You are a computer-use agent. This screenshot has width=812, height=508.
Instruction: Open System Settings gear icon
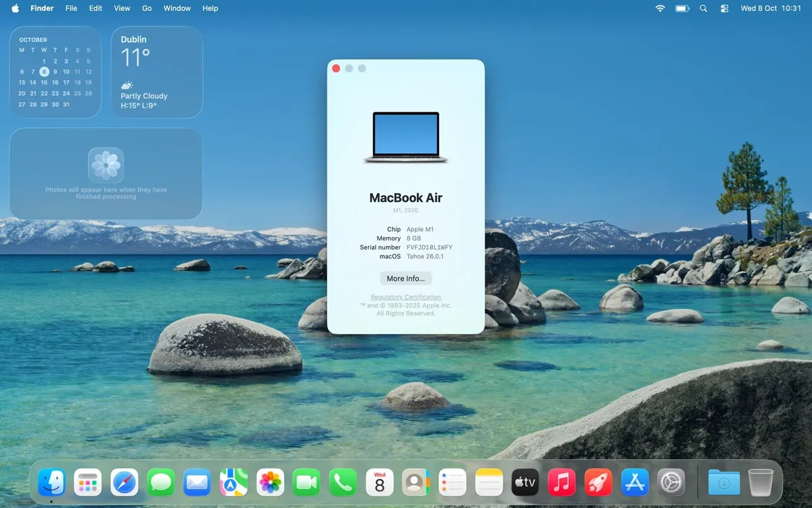(671, 482)
